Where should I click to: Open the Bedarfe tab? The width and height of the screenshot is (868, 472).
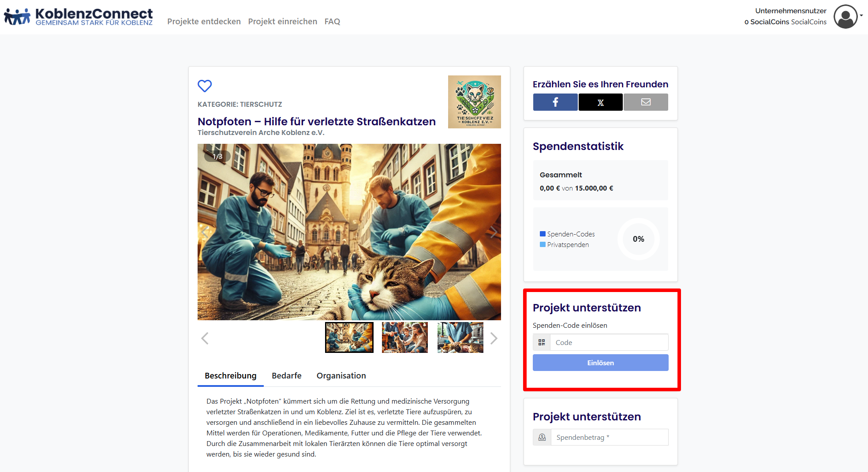coord(287,375)
